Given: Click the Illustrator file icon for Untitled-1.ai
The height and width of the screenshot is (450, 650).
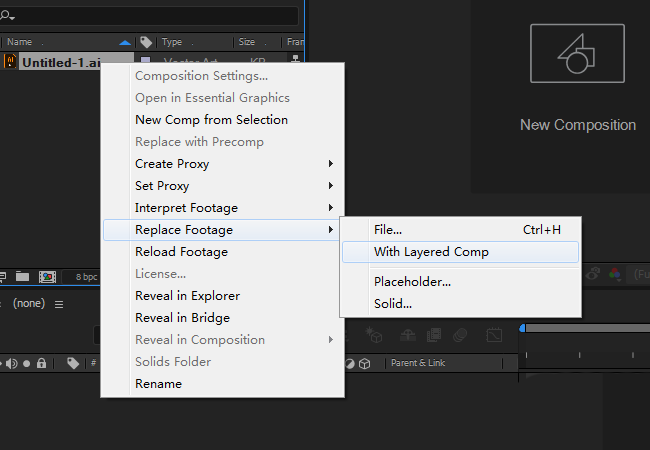Looking at the screenshot, I should [x=10, y=62].
